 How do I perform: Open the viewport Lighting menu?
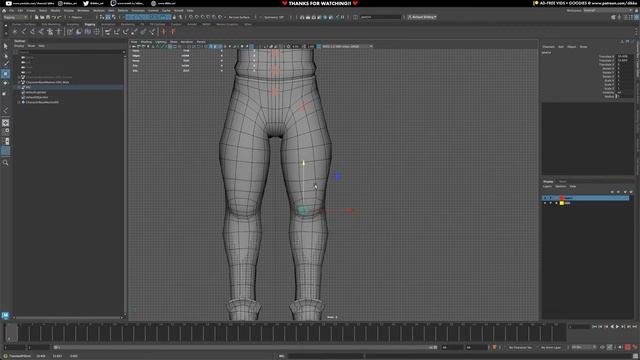[161, 42]
